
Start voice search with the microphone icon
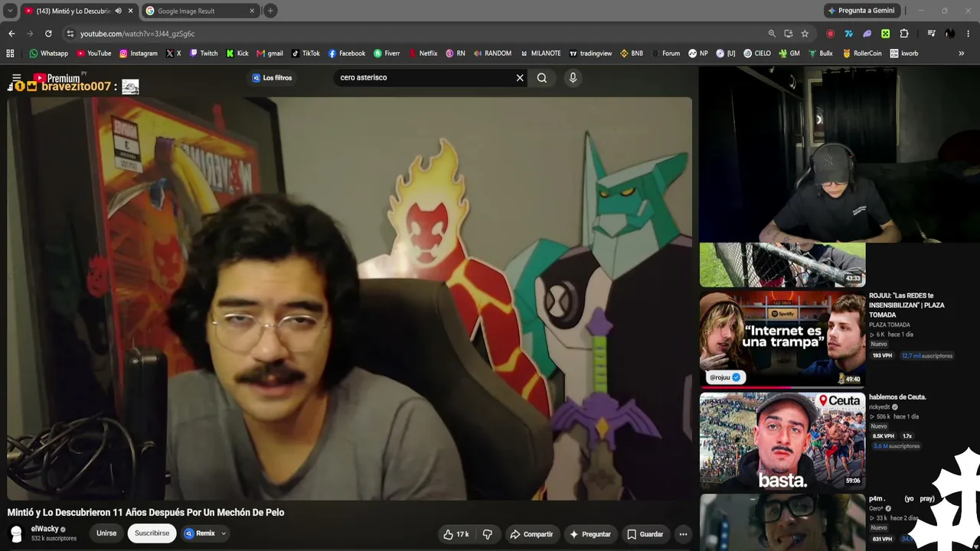coord(573,78)
